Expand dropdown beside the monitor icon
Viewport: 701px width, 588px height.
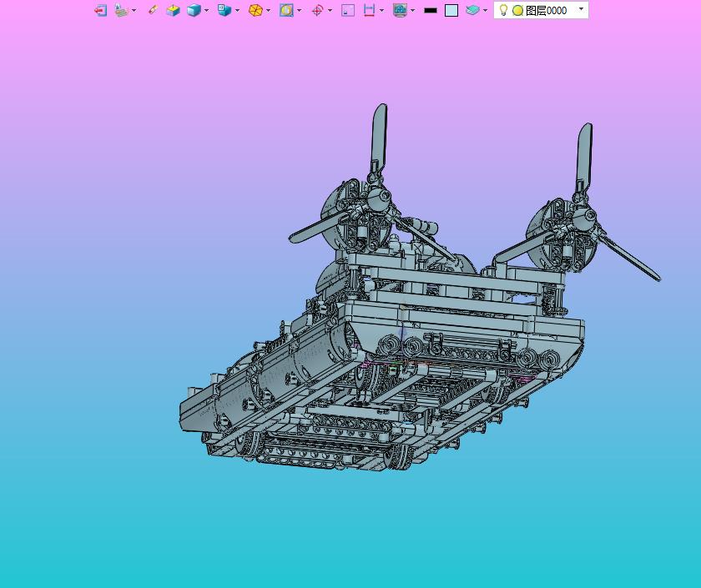coord(412,10)
